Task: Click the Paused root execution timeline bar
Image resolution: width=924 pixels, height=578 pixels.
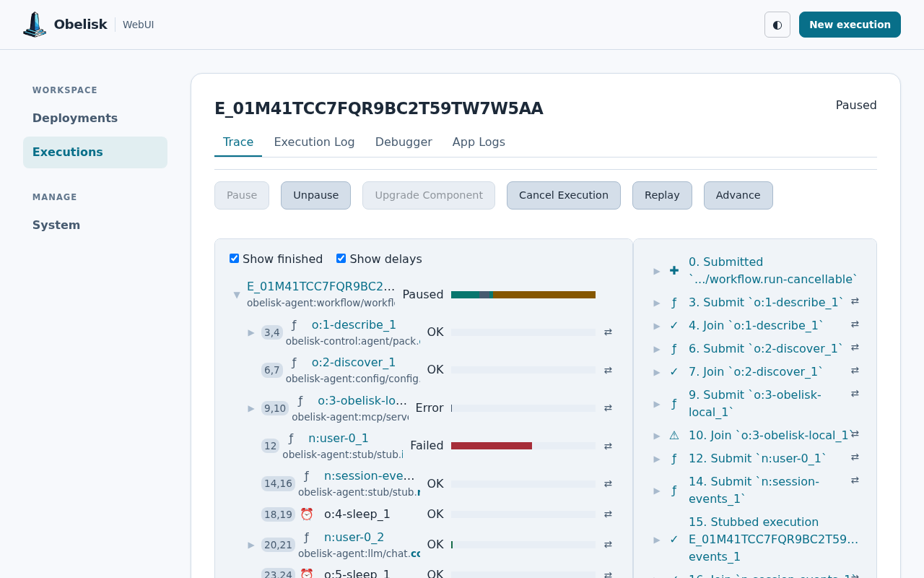Action: [x=523, y=295]
